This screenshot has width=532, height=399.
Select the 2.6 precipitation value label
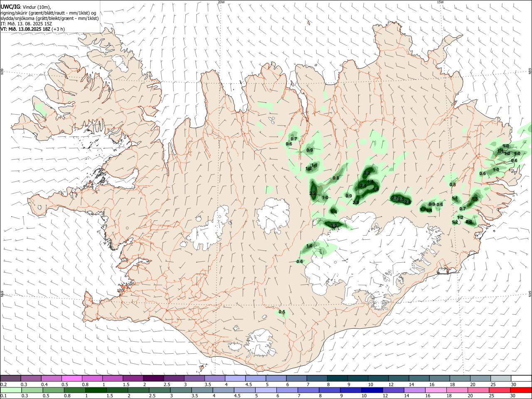point(408,202)
